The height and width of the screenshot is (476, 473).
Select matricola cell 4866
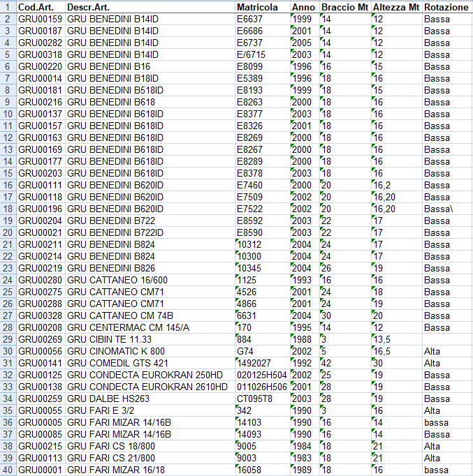click(263, 304)
